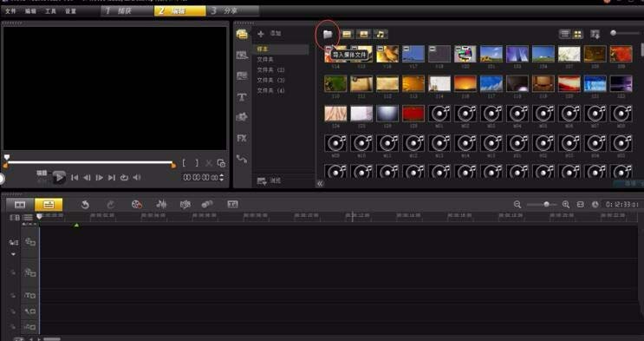
Task: Step to the next frame
Action: 99,178
